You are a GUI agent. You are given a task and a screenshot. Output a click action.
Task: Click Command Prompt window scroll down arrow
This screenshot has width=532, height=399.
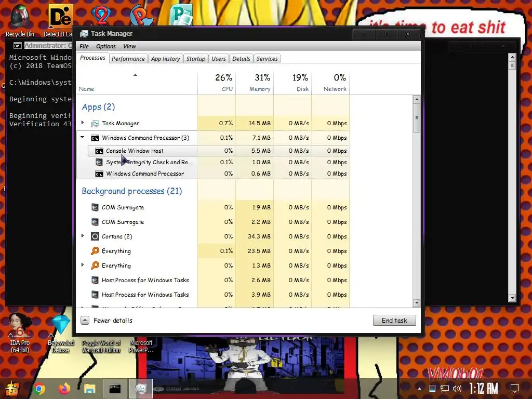512,298
